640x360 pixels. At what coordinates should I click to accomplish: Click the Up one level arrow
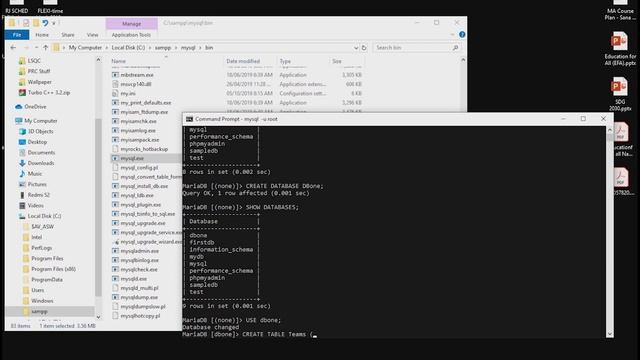click(x=45, y=48)
